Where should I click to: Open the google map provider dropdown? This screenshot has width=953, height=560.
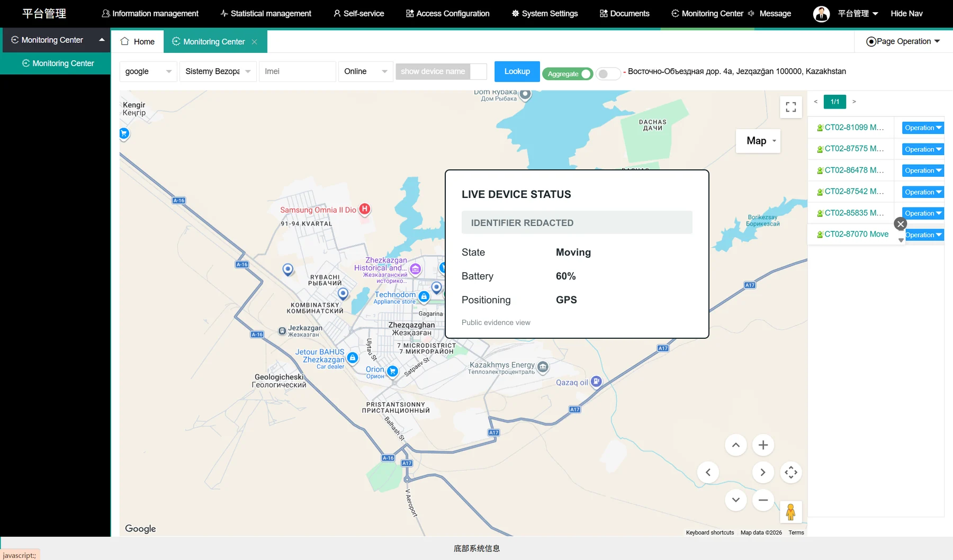148,71
